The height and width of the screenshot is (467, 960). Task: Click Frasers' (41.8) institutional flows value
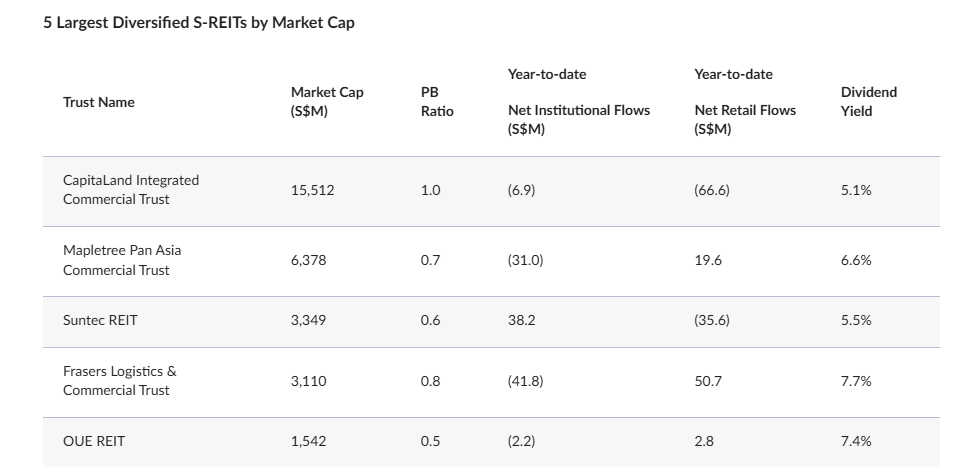pyautogui.click(x=525, y=381)
